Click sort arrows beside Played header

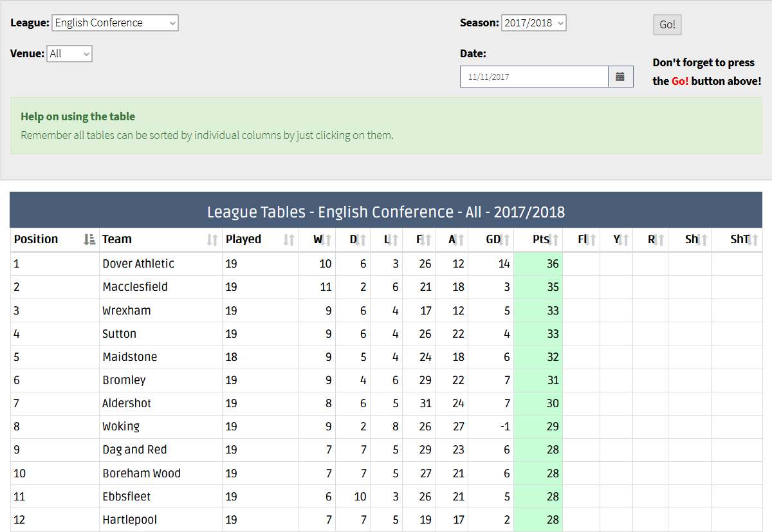click(x=289, y=240)
